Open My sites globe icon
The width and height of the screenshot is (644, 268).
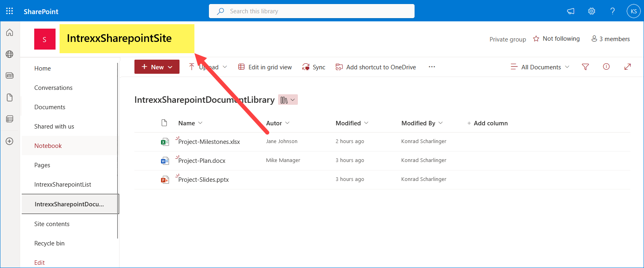[x=10, y=54]
